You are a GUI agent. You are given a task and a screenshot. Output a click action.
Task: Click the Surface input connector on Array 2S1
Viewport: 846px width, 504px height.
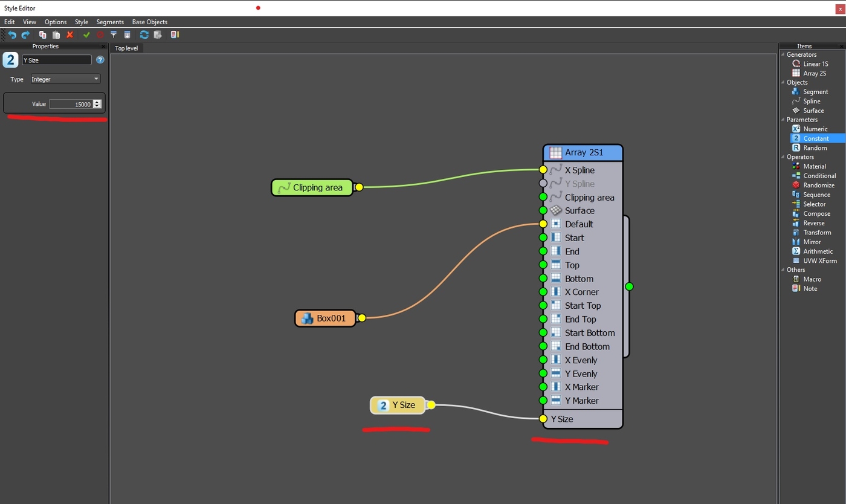pos(543,210)
